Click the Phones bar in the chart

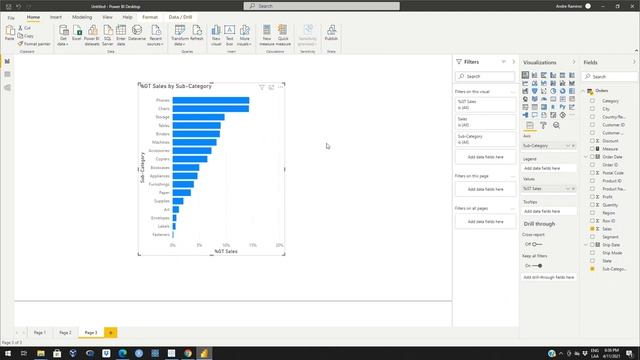[211, 100]
